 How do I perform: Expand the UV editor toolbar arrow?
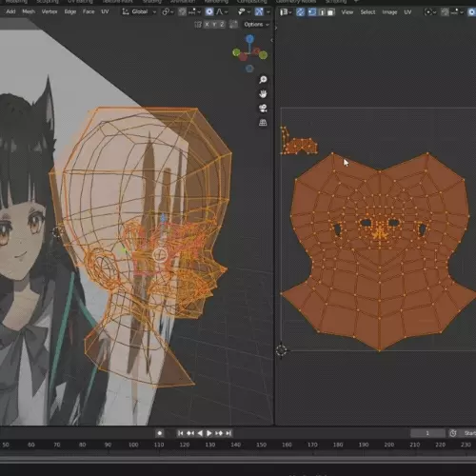click(276, 29)
